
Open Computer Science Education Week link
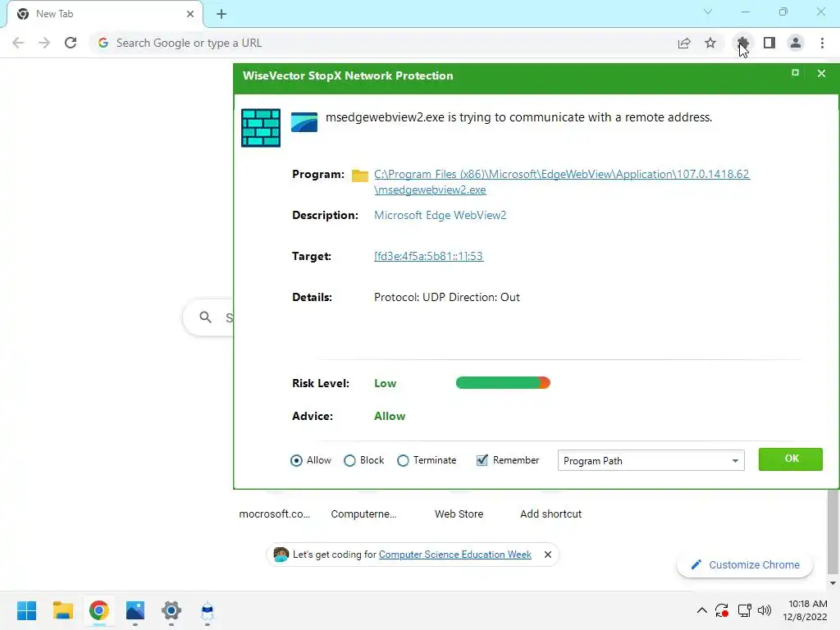454,555
